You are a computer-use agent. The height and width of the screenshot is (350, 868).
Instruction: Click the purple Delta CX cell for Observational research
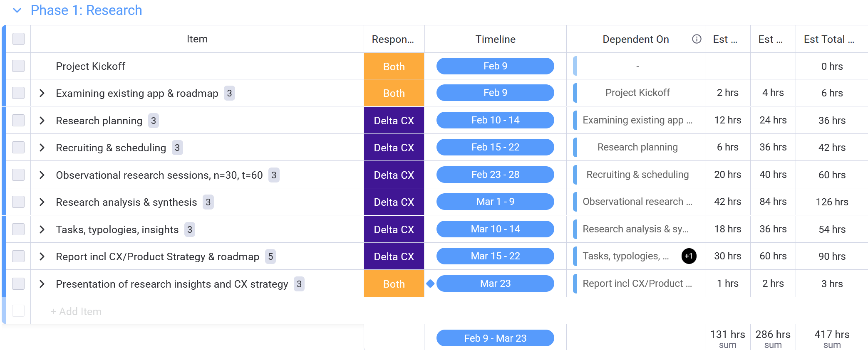tap(394, 175)
